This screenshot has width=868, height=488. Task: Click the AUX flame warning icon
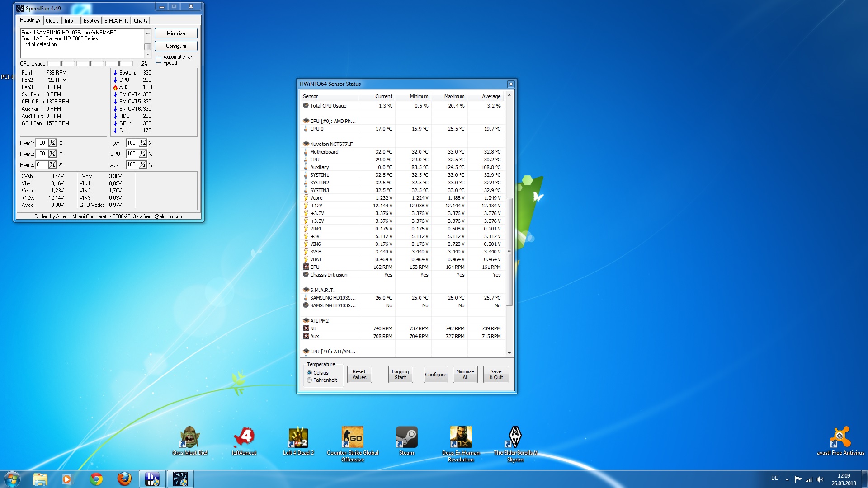[115, 87]
